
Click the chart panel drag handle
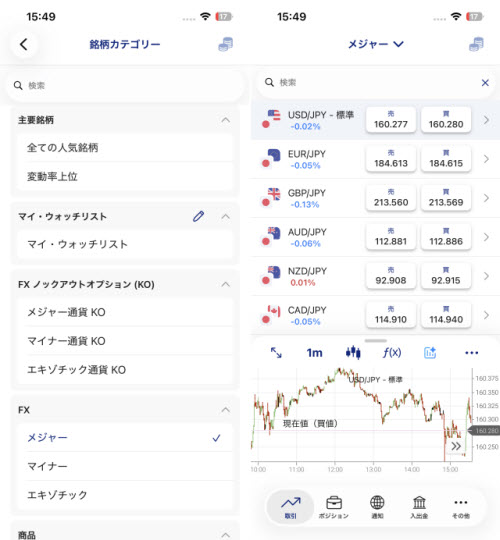coord(376,341)
